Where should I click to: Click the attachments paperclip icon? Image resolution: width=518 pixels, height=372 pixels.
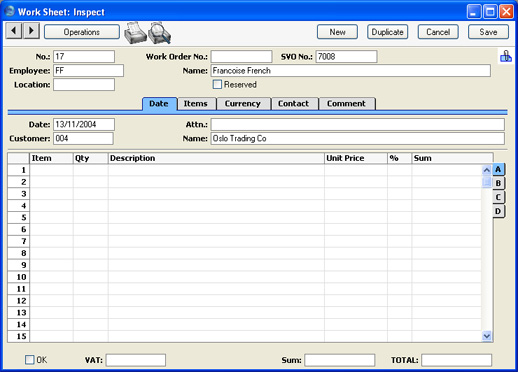505,56
